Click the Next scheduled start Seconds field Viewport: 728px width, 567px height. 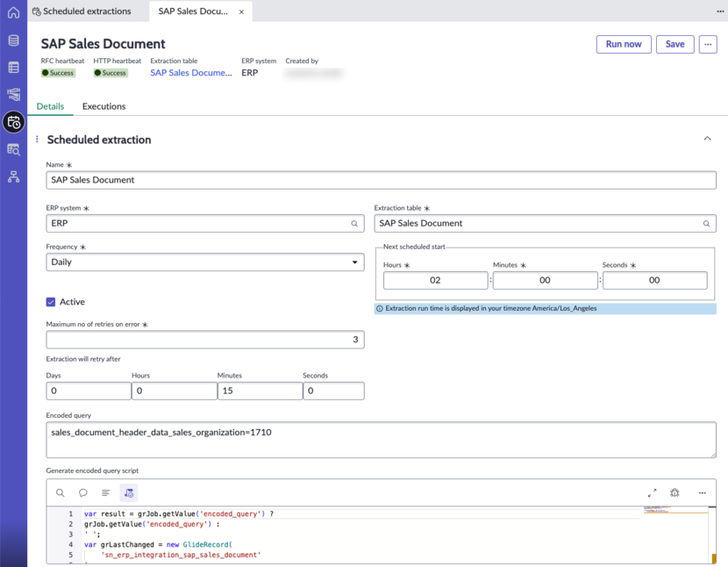(x=654, y=280)
